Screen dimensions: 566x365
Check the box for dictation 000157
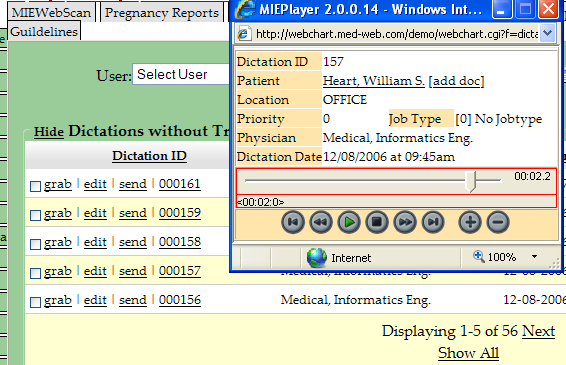tap(35, 273)
